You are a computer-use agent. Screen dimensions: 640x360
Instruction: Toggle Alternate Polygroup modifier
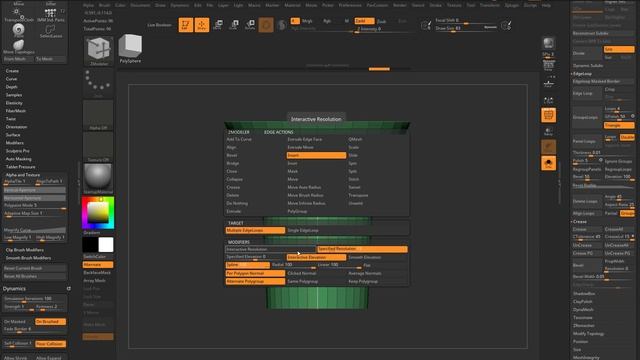pos(255,282)
